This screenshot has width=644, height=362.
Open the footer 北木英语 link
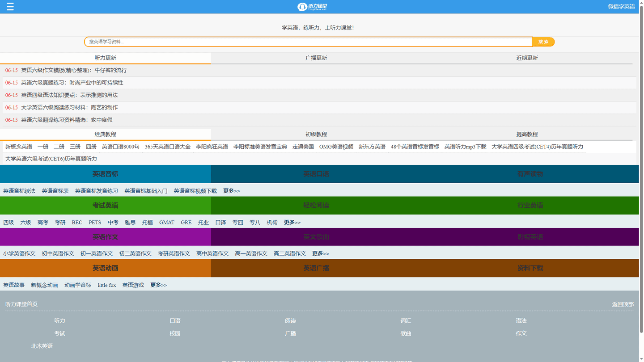[42, 346]
